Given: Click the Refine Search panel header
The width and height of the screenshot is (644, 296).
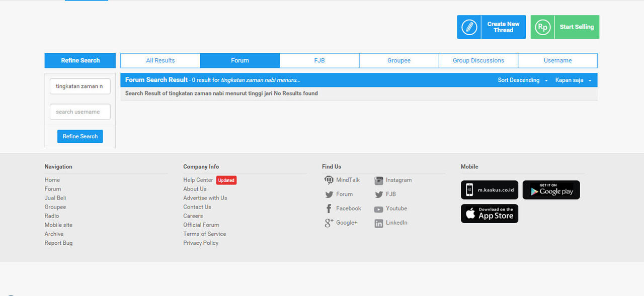Looking at the screenshot, I should (x=80, y=60).
